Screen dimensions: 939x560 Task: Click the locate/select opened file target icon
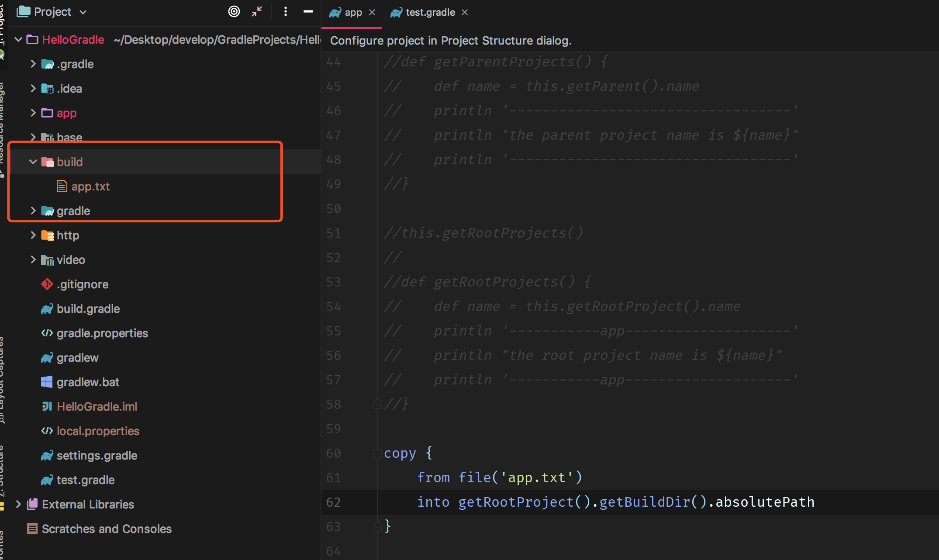coord(234,12)
